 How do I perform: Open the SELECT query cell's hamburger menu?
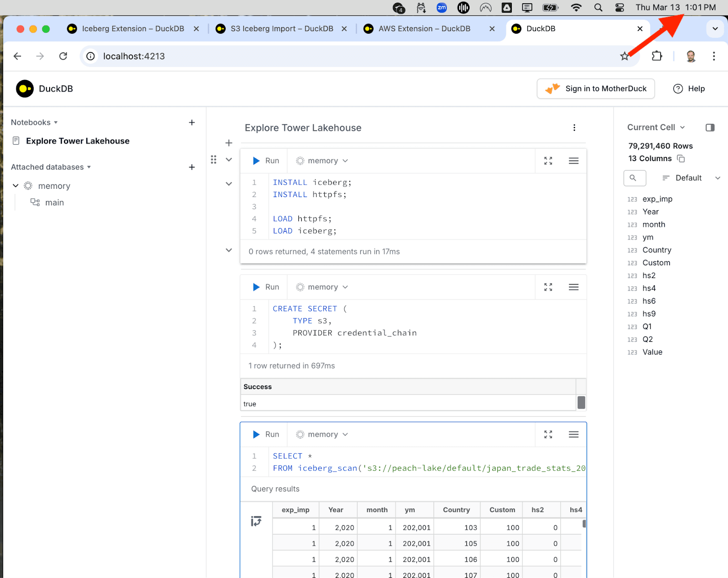point(574,435)
